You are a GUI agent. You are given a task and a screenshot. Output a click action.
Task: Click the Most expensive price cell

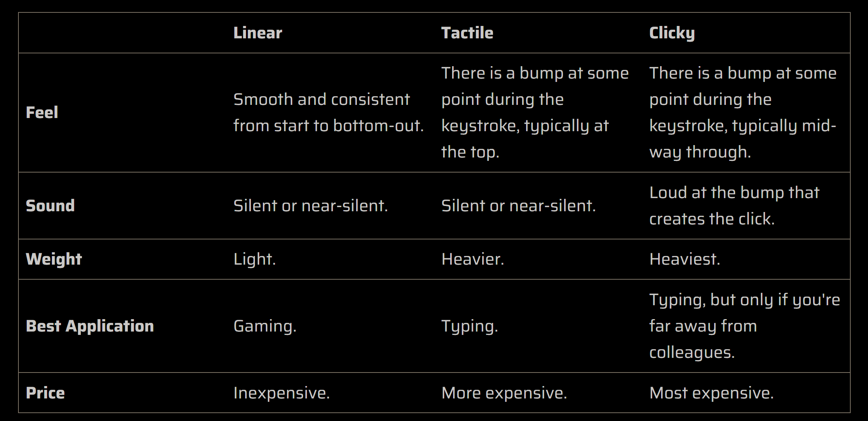coord(712,393)
